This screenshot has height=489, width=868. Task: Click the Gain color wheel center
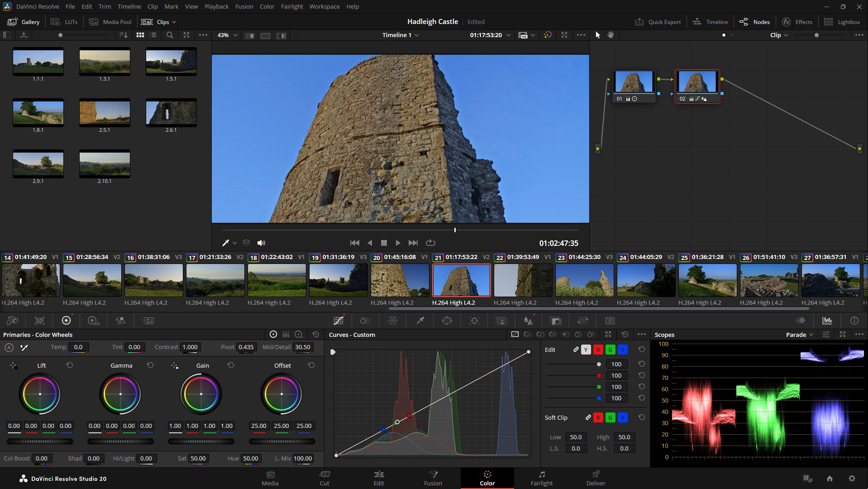click(201, 394)
